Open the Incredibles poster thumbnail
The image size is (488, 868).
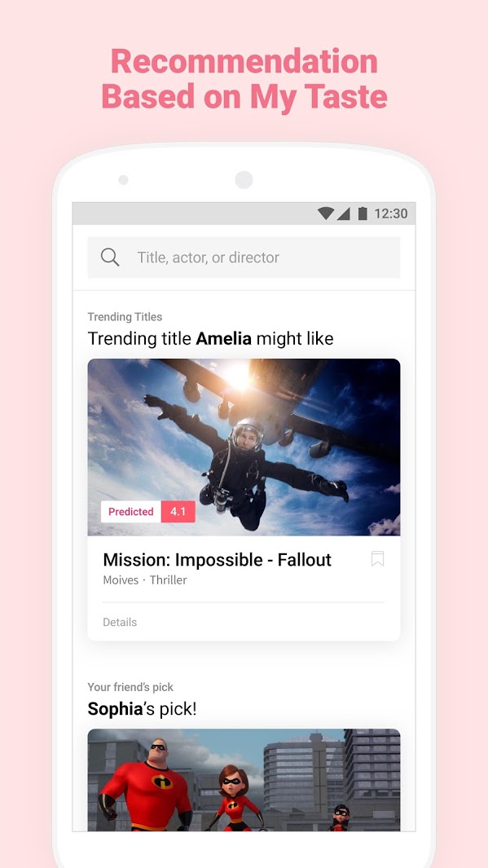pos(244,779)
